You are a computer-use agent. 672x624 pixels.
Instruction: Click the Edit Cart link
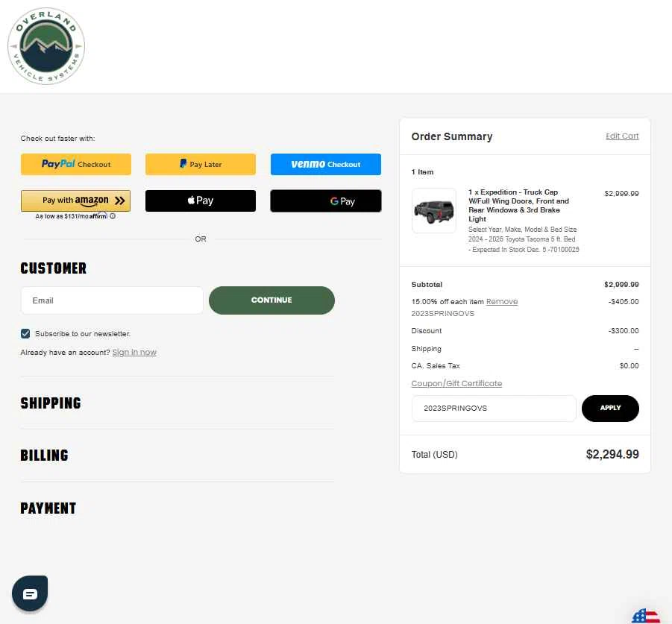click(x=622, y=136)
